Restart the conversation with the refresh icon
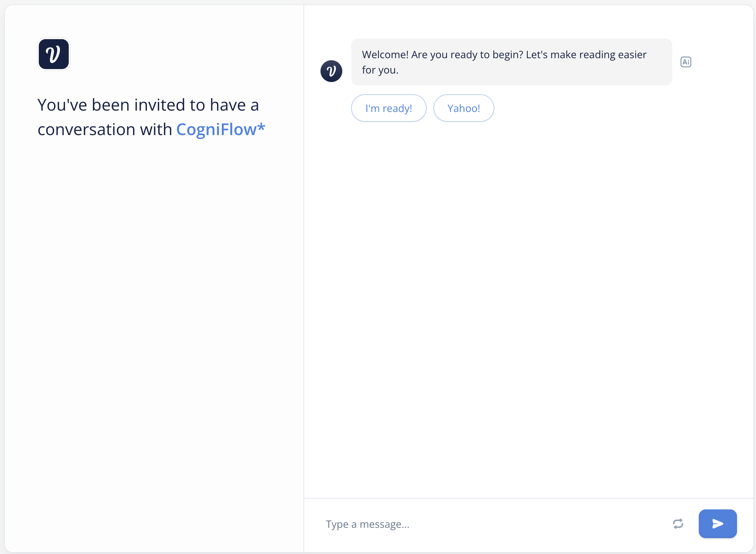The height and width of the screenshot is (554, 756). pos(678,524)
